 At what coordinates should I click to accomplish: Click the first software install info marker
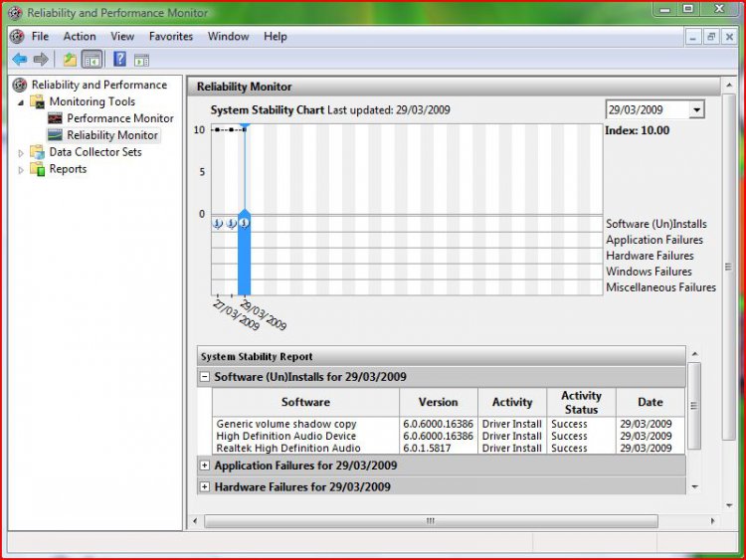218,223
